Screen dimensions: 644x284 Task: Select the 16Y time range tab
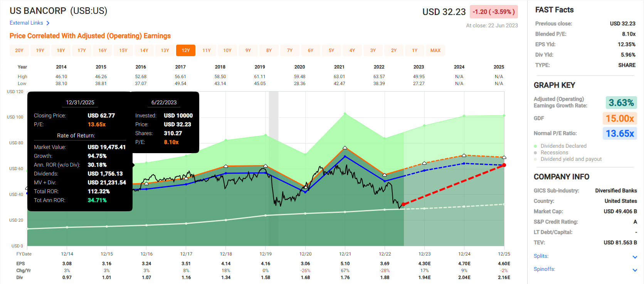(103, 50)
